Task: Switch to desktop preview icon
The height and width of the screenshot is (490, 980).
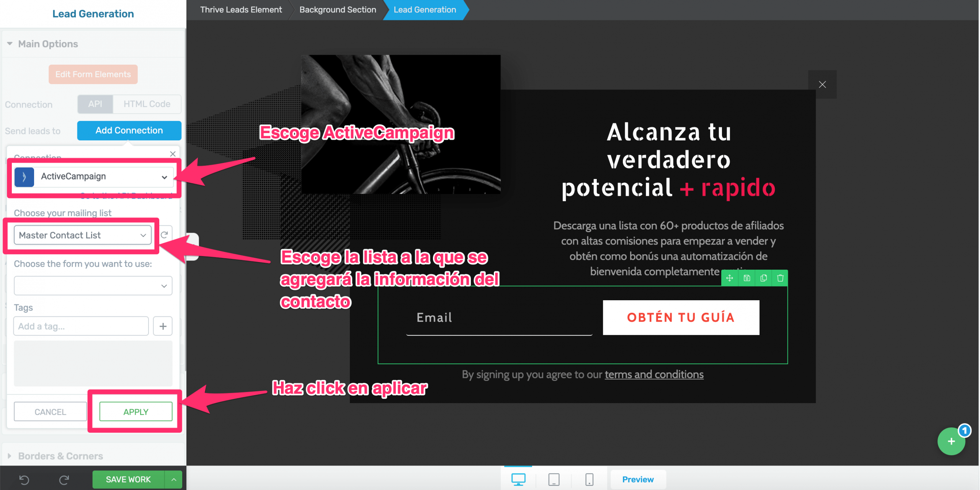Action: pyautogui.click(x=518, y=479)
